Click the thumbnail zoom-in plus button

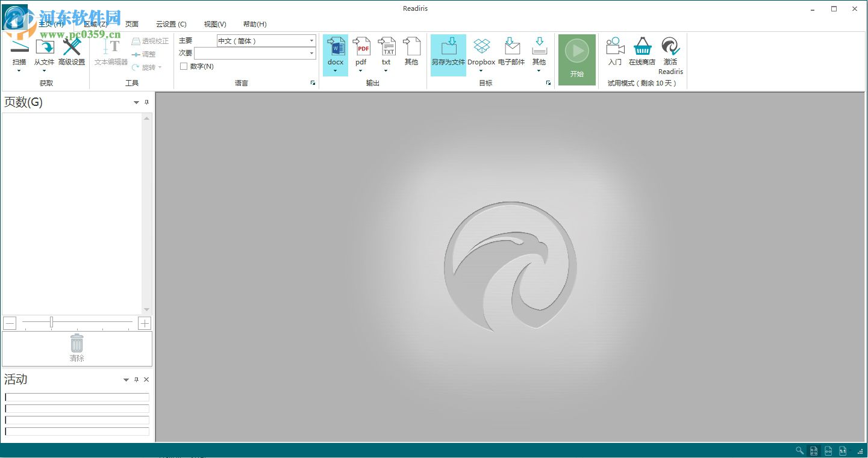click(145, 323)
